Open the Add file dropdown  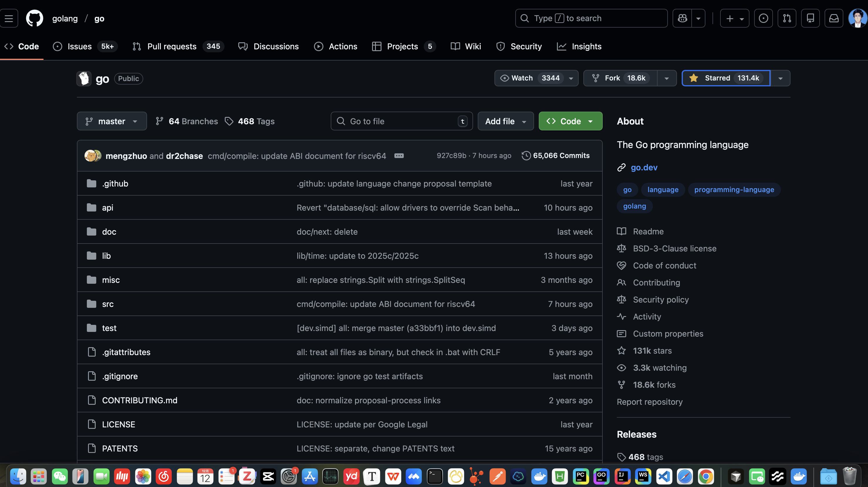click(x=505, y=121)
